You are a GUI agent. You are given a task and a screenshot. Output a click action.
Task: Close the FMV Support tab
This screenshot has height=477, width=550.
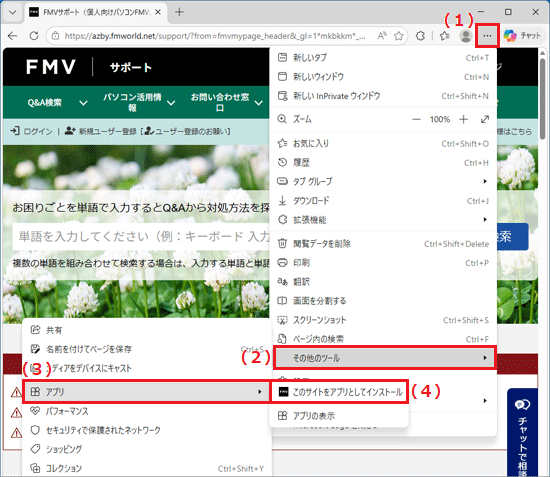pos(158,12)
